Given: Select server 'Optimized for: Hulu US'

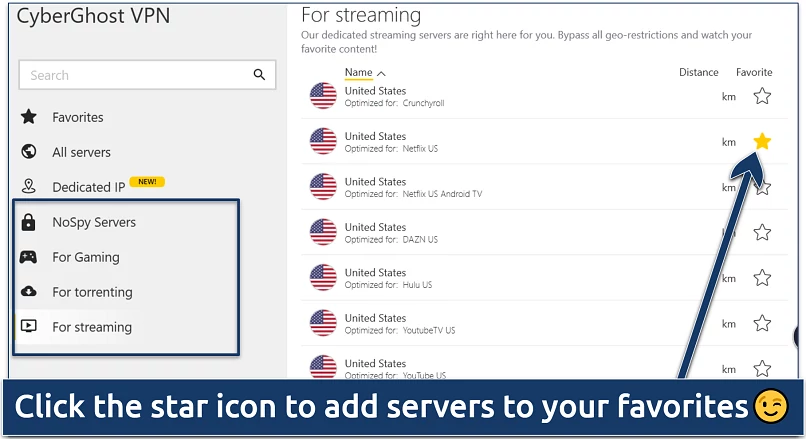Looking at the screenshot, I should (388, 285).
